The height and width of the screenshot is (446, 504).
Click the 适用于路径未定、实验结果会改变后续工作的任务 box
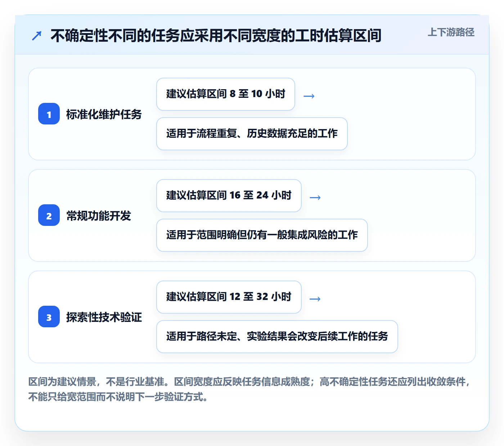pyautogui.click(x=277, y=337)
